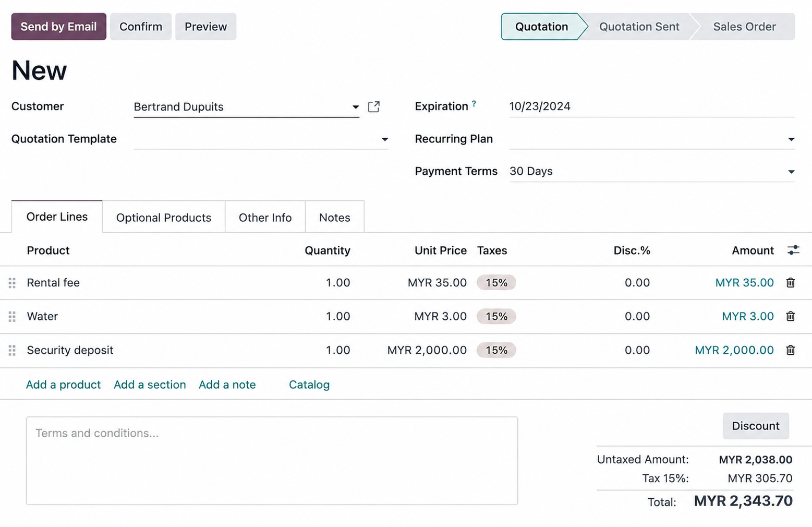Image resolution: width=812 pixels, height=527 pixels.
Task: Delete the Rental fee order line
Action: [790, 283]
